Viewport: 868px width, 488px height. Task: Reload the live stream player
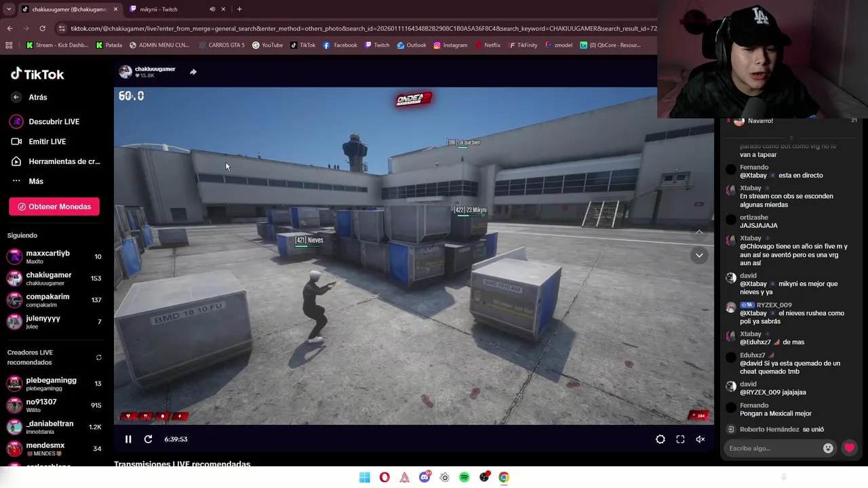click(148, 439)
